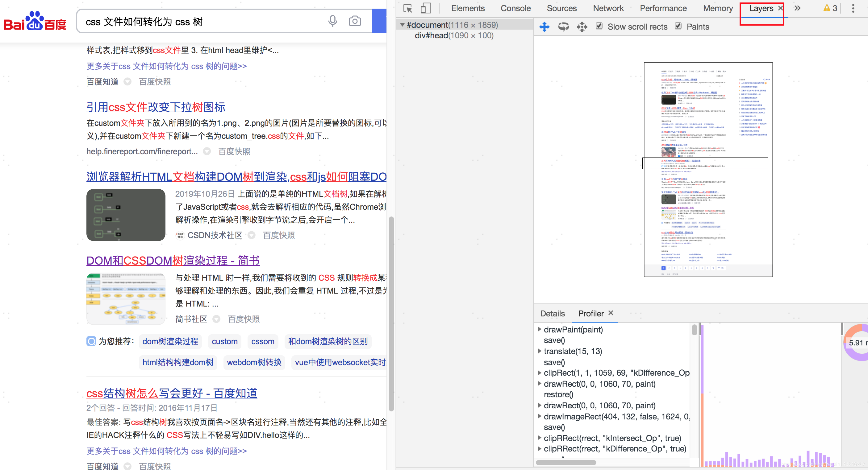Switch to the Performance tab
The height and width of the screenshot is (470, 868).
[x=663, y=8]
